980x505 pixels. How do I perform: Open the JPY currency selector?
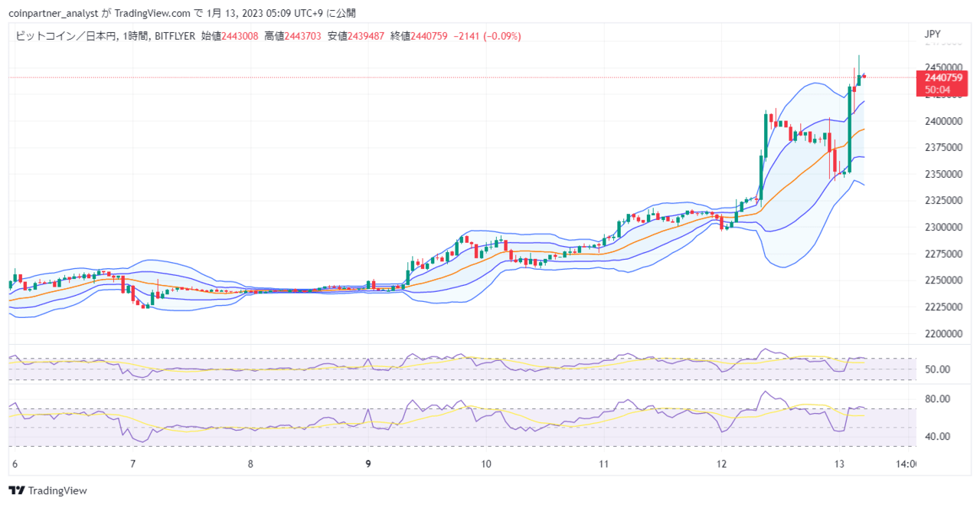pyautogui.click(x=933, y=34)
